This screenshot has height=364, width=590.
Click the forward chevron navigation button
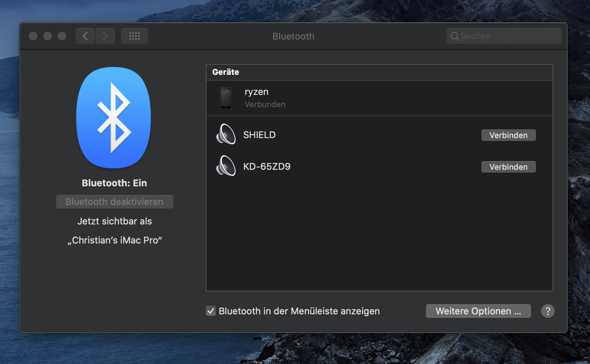[105, 36]
